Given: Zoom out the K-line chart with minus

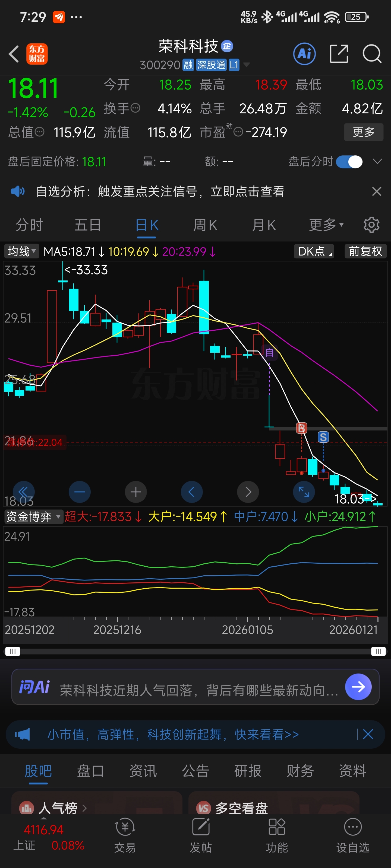Looking at the screenshot, I should pos(80,492).
